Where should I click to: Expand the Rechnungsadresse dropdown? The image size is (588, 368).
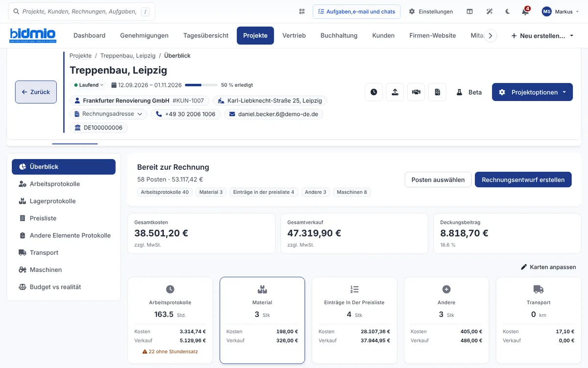(108, 114)
